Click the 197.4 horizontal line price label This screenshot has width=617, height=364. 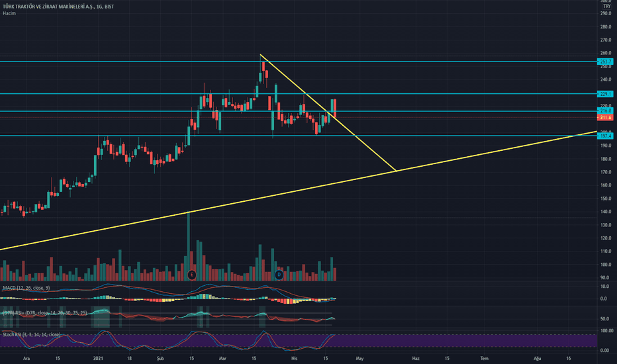[x=605, y=136]
